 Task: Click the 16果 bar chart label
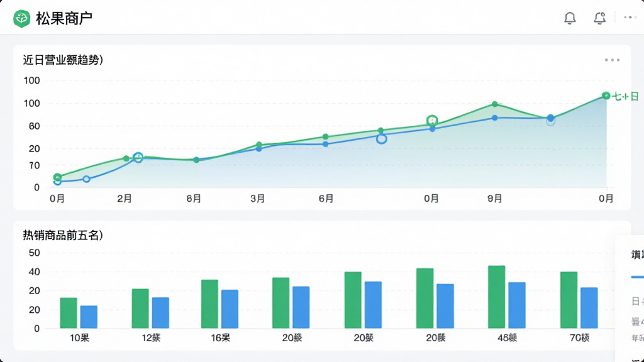[221, 337]
